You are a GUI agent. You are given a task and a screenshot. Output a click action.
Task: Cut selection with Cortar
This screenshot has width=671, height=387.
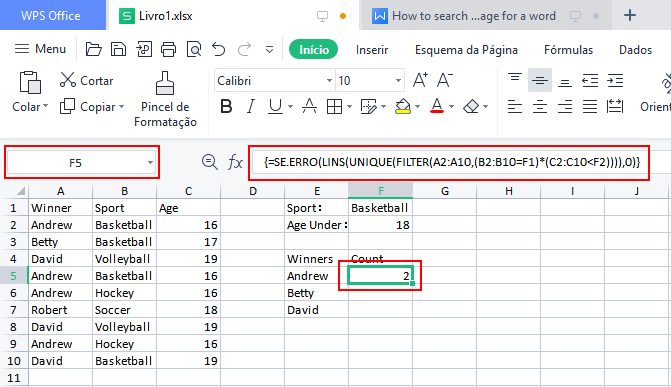click(86, 80)
